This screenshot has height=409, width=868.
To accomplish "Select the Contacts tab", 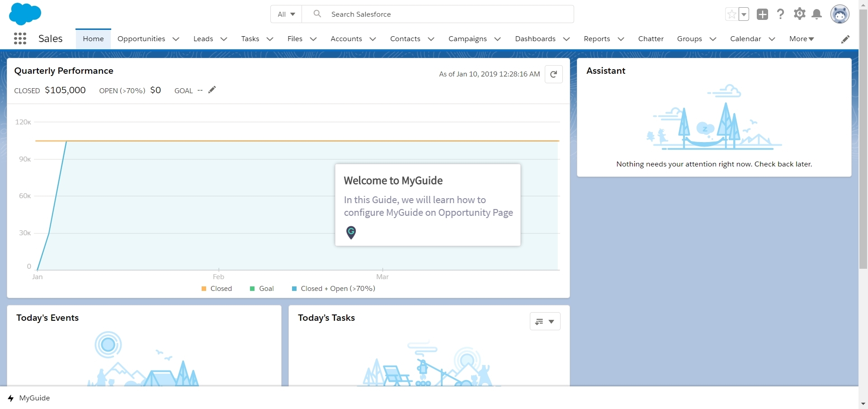I will [405, 39].
